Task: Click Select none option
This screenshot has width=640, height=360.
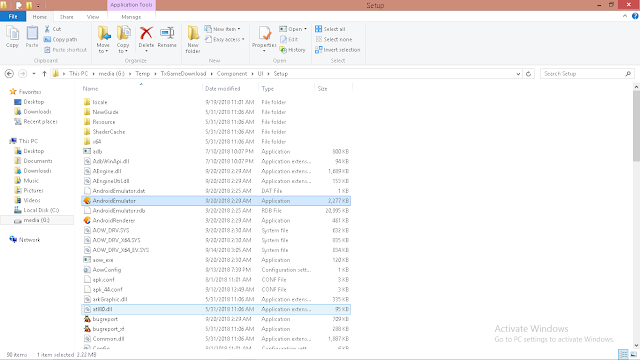Action: [333, 40]
